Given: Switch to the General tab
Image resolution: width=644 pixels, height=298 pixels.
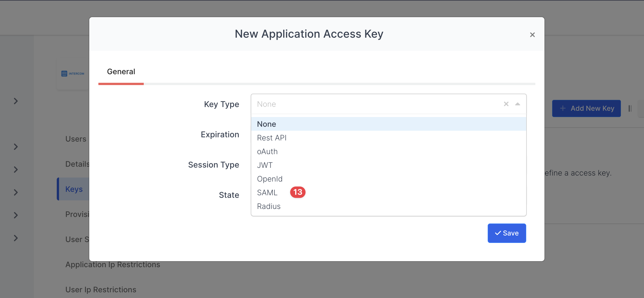Looking at the screenshot, I should pos(121,72).
